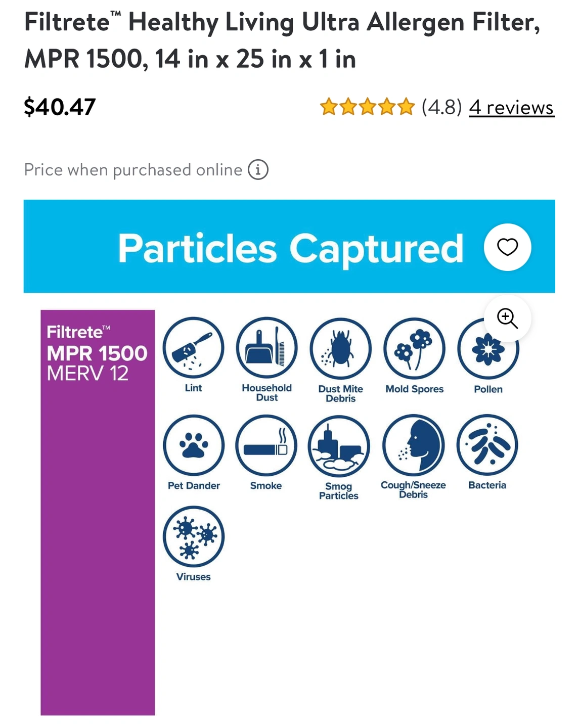Select the Dust Mite Debris icon

(340, 349)
